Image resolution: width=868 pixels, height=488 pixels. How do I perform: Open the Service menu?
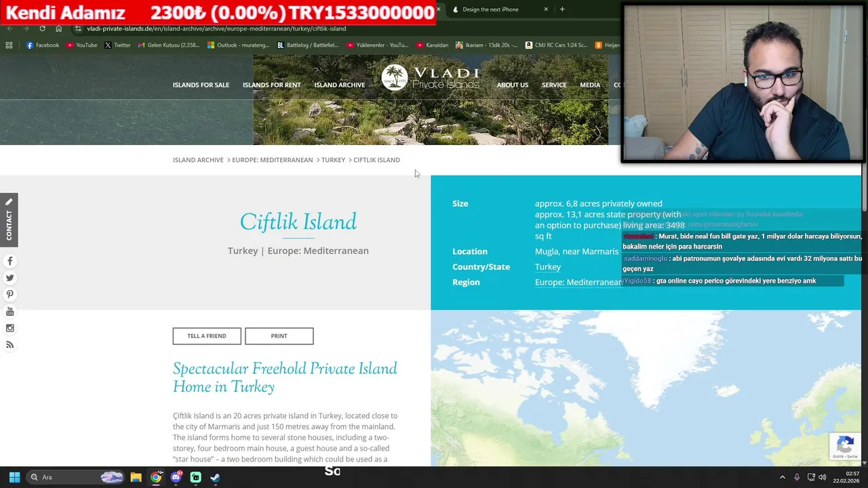[x=554, y=85]
